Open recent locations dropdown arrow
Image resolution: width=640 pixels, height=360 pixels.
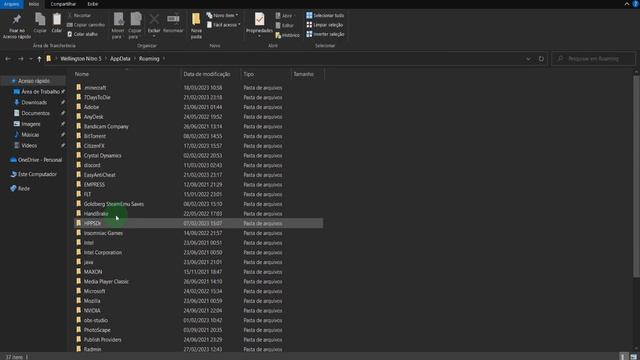(x=31, y=59)
